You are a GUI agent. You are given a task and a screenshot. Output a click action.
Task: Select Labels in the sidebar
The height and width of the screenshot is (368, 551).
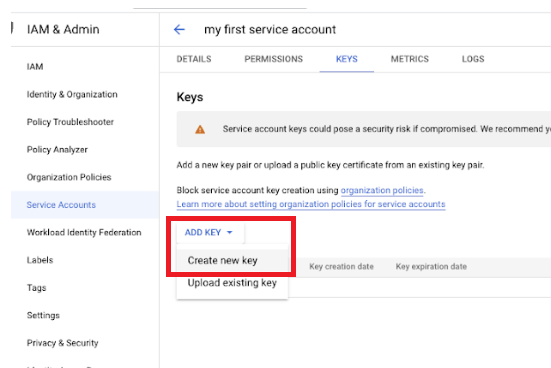(40, 260)
